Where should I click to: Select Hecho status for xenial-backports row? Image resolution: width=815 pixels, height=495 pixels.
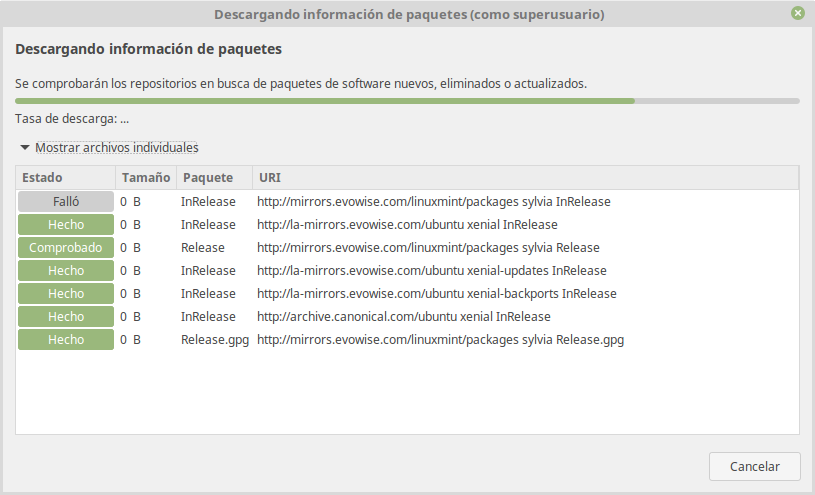66,293
